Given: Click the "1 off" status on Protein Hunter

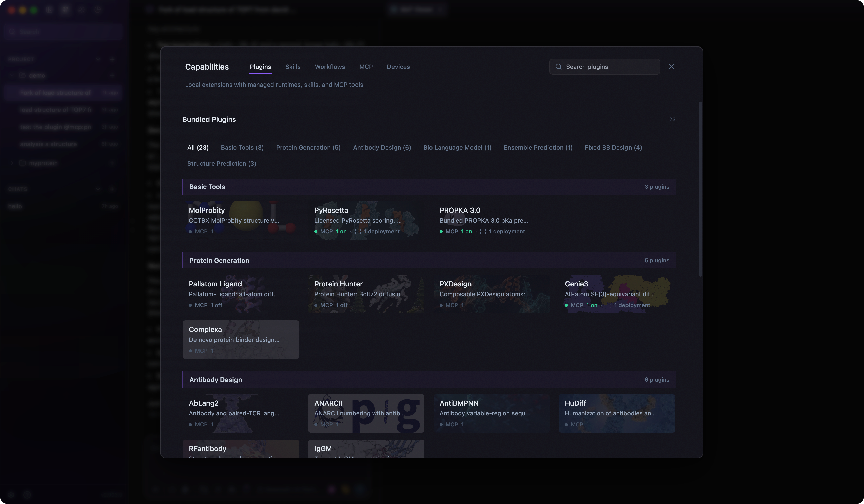Looking at the screenshot, I should (x=341, y=305).
